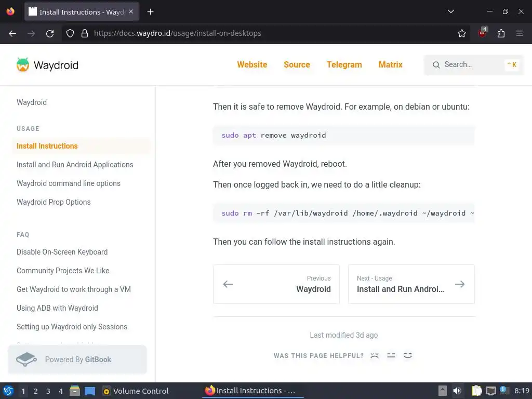Click the show desktop taskbar icon

(90, 391)
